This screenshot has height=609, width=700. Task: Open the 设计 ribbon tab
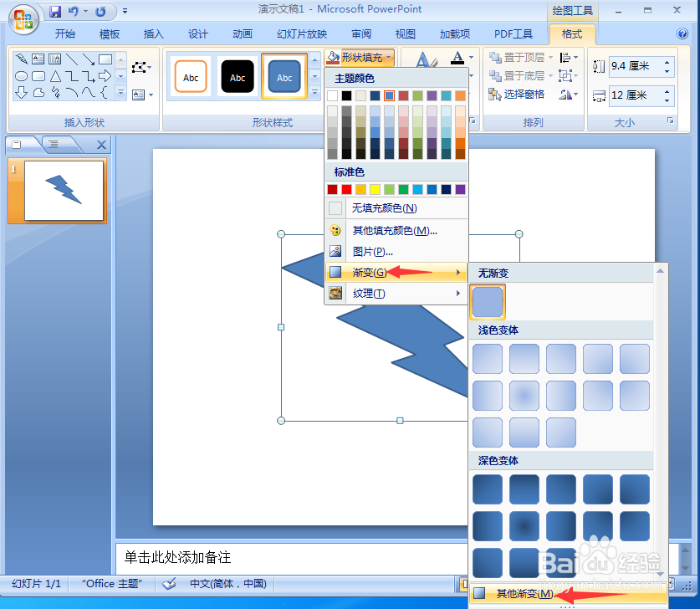pyautogui.click(x=197, y=34)
